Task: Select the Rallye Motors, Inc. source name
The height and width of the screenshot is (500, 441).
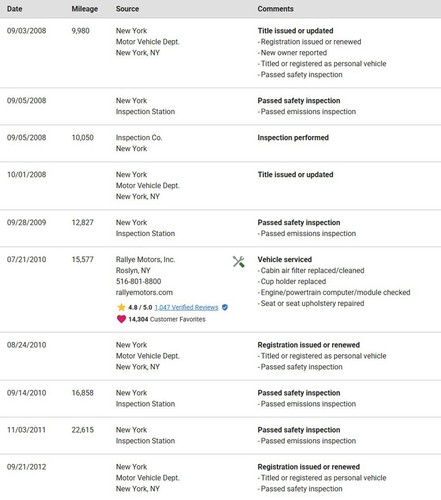Action: (145, 259)
